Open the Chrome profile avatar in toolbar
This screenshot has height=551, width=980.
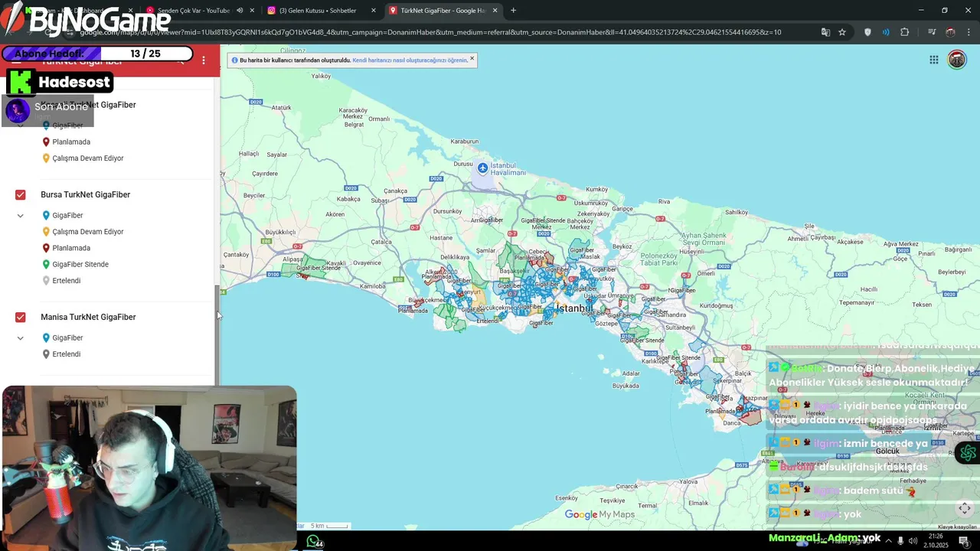tap(950, 32)
